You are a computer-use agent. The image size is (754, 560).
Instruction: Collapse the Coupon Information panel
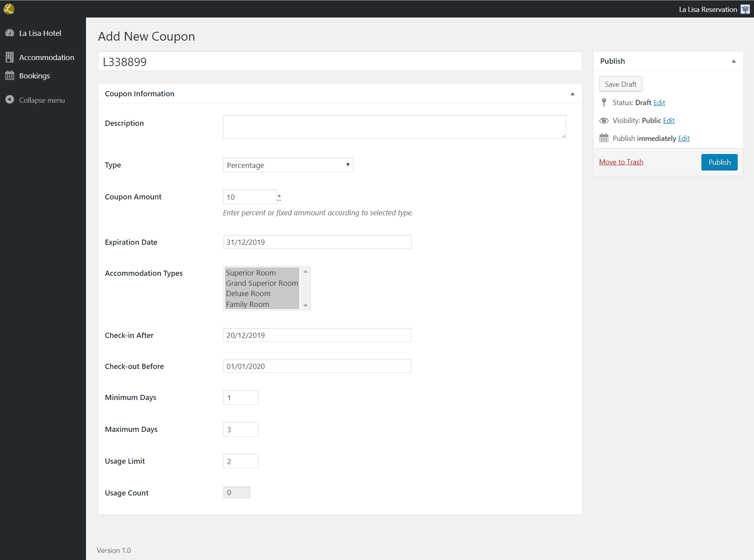pos(572,94)
